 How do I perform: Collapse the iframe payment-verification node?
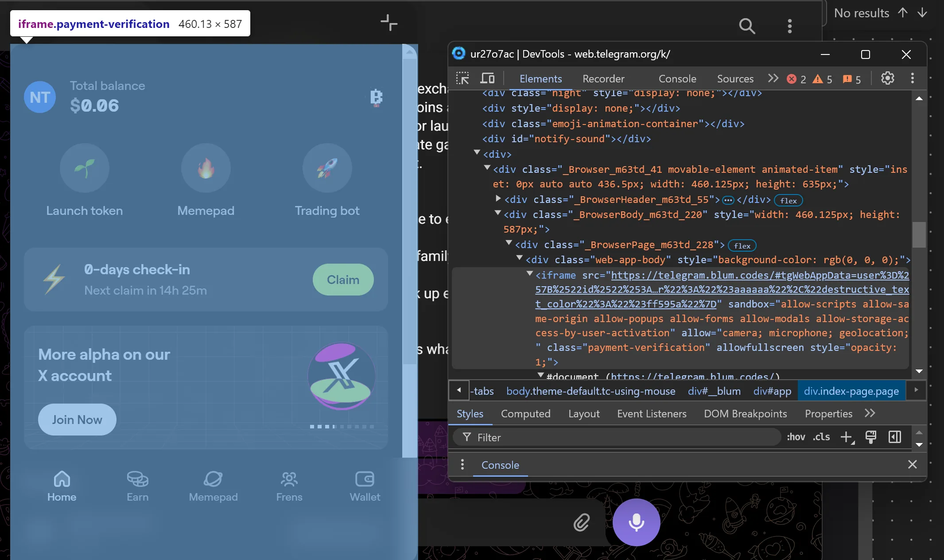[529, 274]
